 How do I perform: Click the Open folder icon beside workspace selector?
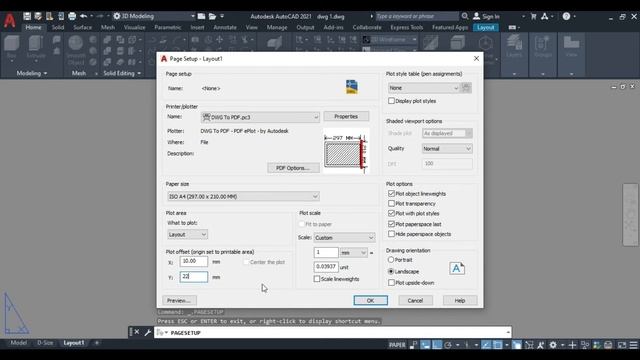coord(212,16)
